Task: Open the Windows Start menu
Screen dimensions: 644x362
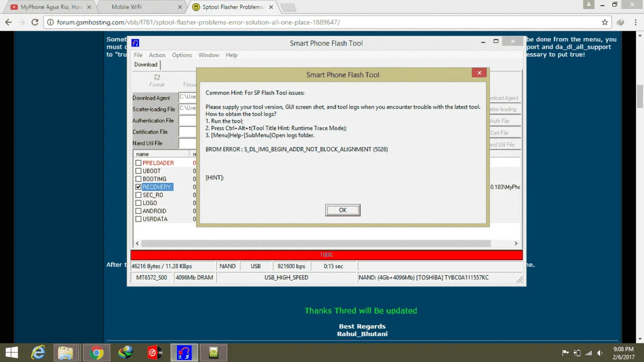Action: [11, 352]
